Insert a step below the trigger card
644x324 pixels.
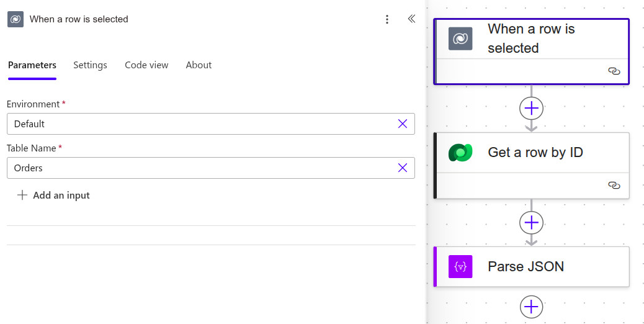pos(531,109)
